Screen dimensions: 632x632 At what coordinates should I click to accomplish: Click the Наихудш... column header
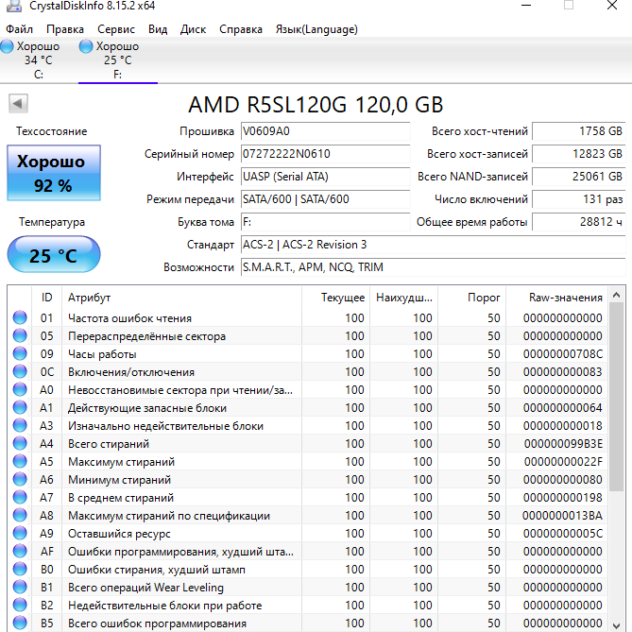pos(404,297)
